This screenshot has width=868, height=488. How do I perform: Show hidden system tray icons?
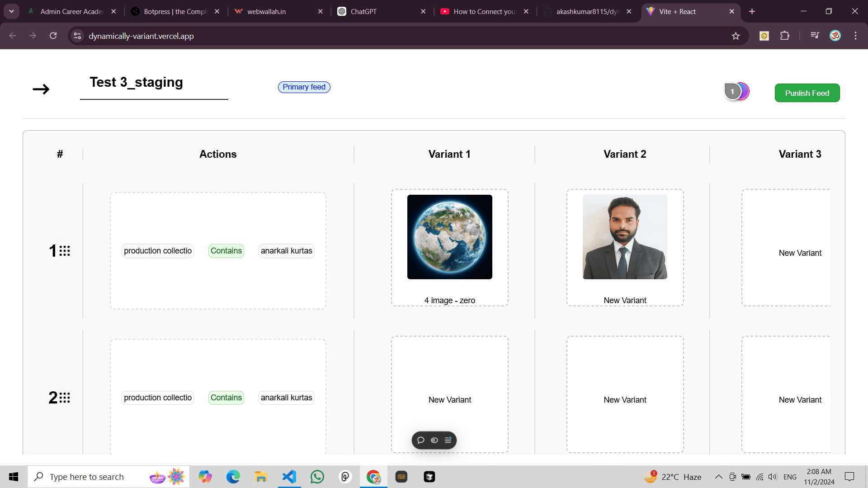718,477
